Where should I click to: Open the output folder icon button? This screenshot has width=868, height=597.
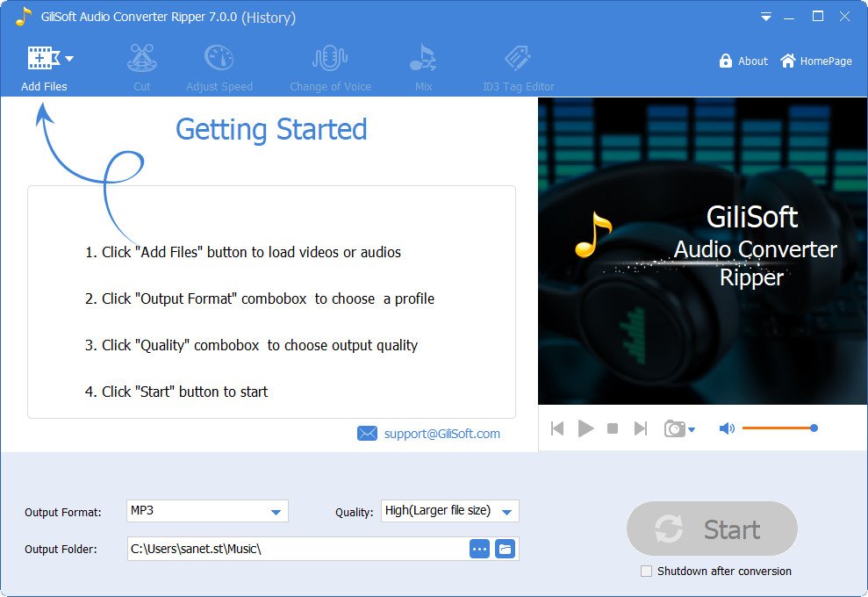[x=506, y=550]
